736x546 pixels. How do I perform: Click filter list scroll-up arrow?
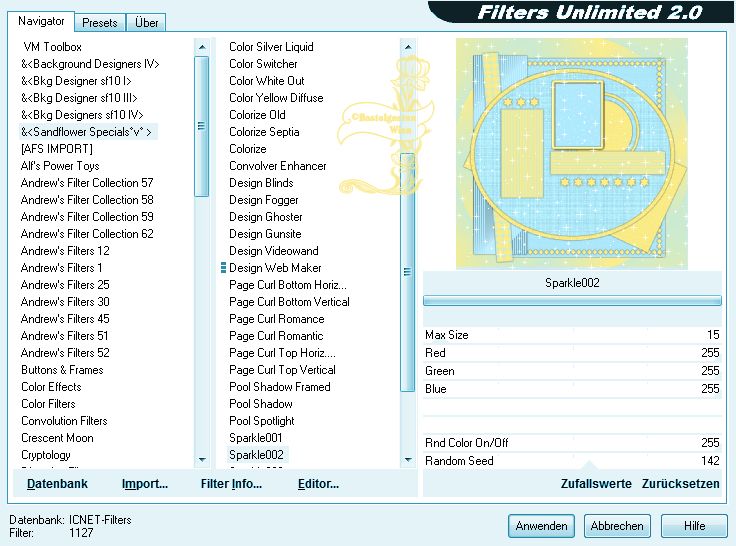pyautogui.click(x=408, y=47)
